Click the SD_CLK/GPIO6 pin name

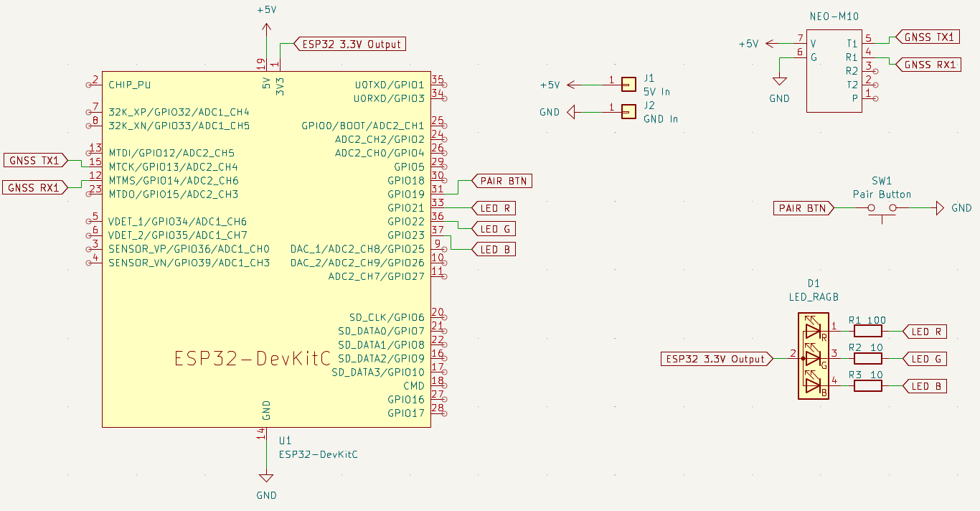[x=387, y=317]
